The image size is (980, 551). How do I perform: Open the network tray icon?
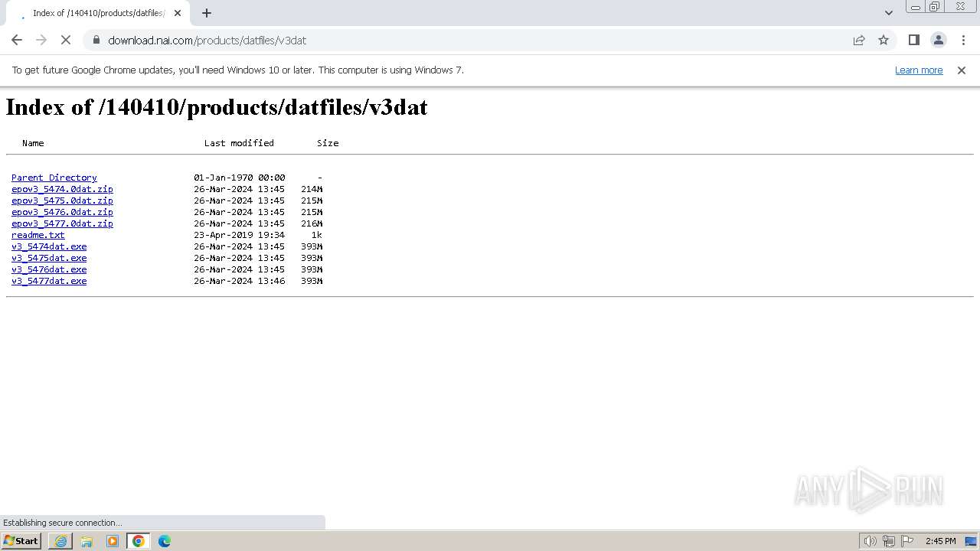pyautogui.click(x=889, y=541)
